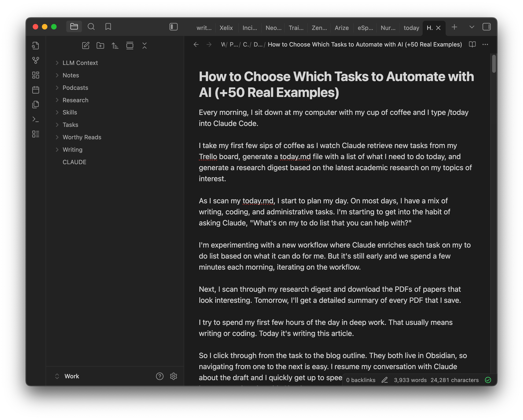This screenshot has height=420, width=523.
Task: Create a new folder in the file explorer
Action: 100,45
